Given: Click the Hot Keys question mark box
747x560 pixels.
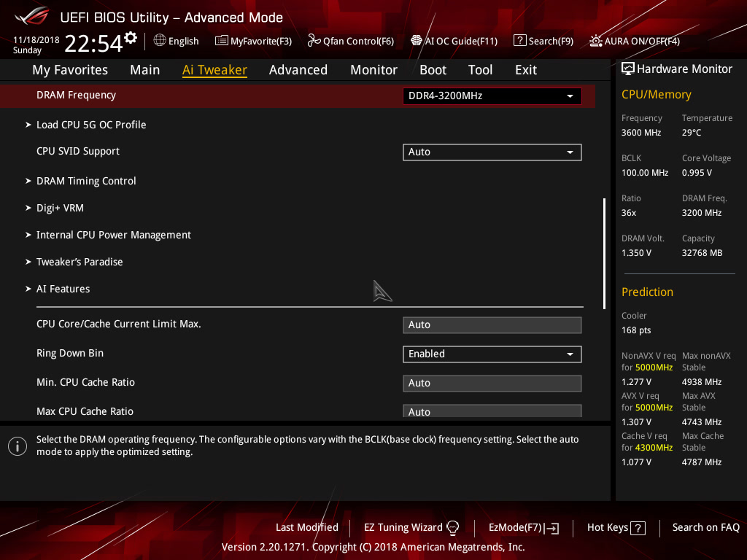Looking at the screenshot, I should coord(638,528).
